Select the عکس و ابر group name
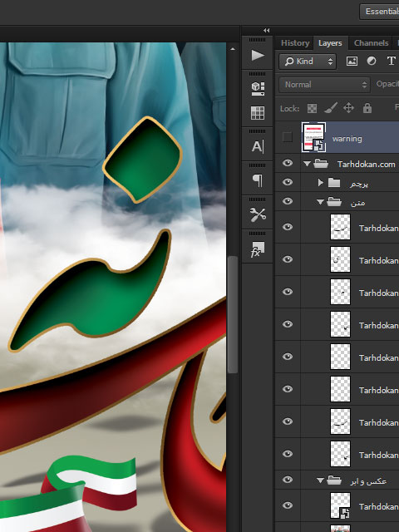399x532 pixels. 368,480
